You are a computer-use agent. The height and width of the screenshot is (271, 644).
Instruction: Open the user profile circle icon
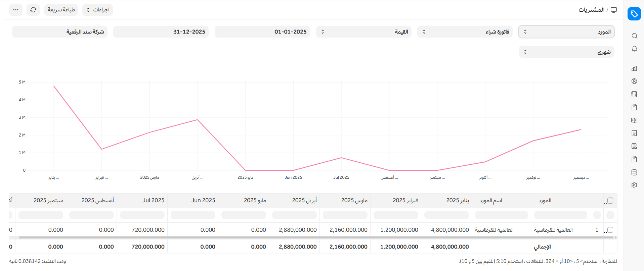634,81
